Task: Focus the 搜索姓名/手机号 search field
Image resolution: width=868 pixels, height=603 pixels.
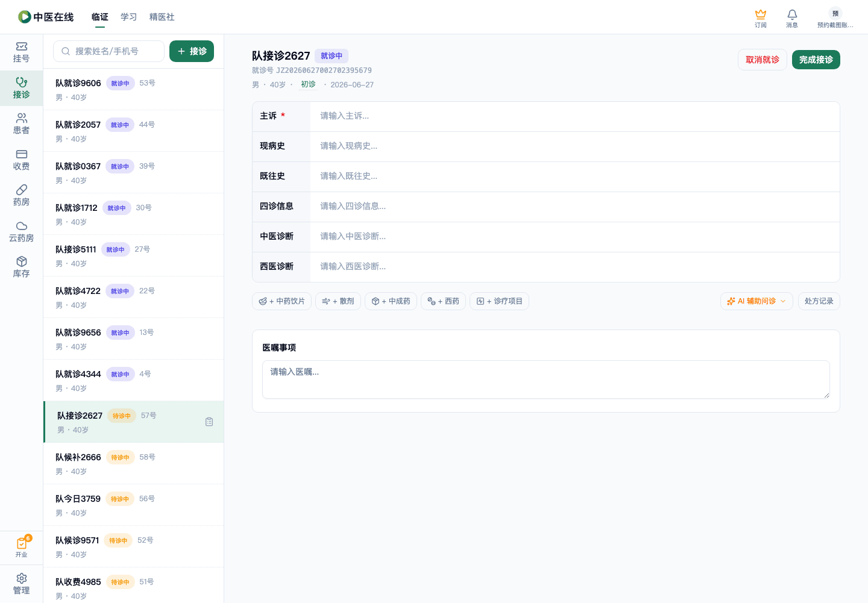Action: point(109,51)
